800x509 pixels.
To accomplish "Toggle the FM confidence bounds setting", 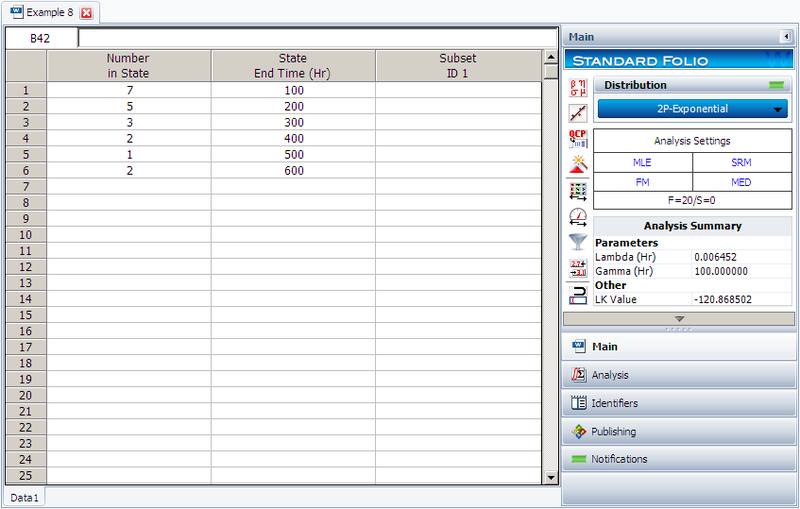I will [642, 182].
